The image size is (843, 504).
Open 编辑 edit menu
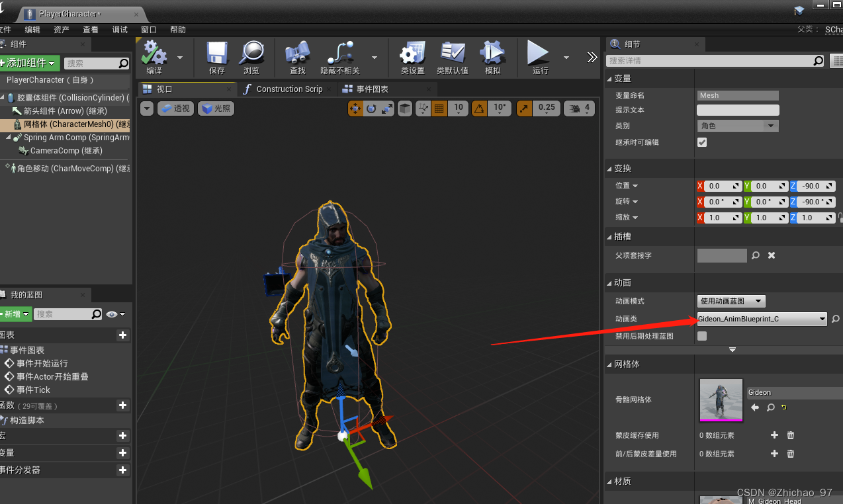32,30
